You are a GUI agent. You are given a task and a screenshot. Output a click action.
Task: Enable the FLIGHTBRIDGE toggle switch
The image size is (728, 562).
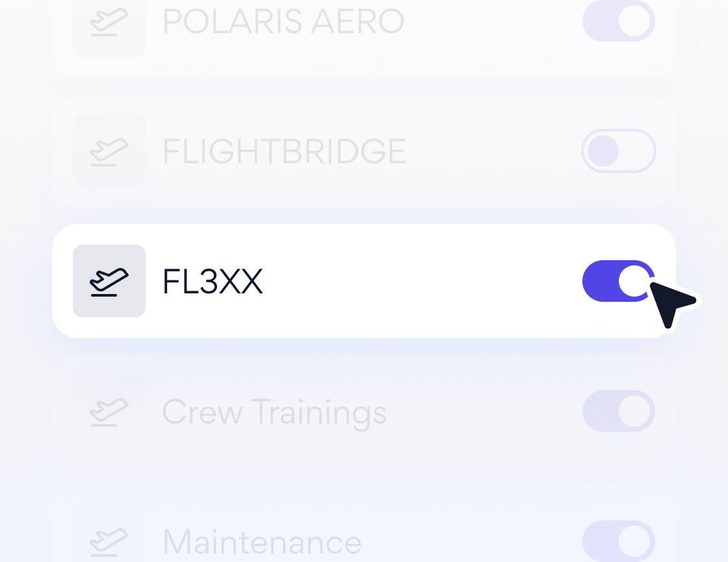(618, 151)
